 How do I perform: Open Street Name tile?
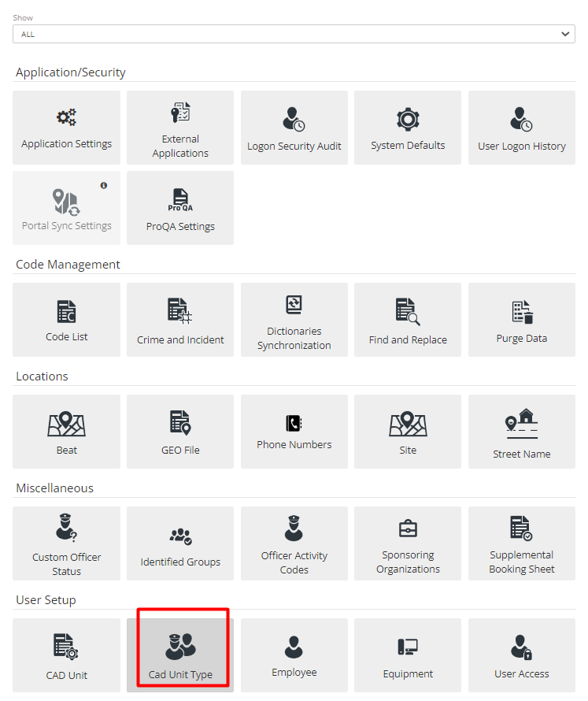(521, 432)
